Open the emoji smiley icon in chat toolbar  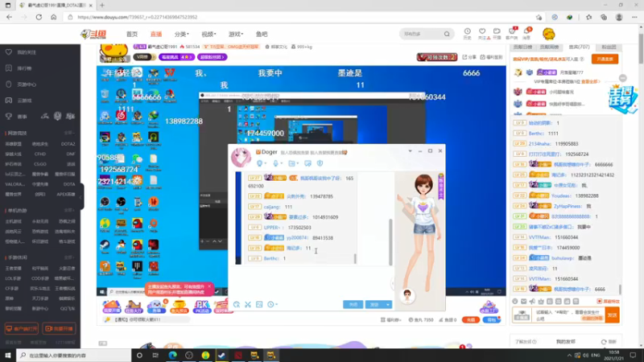pos(515,301)
